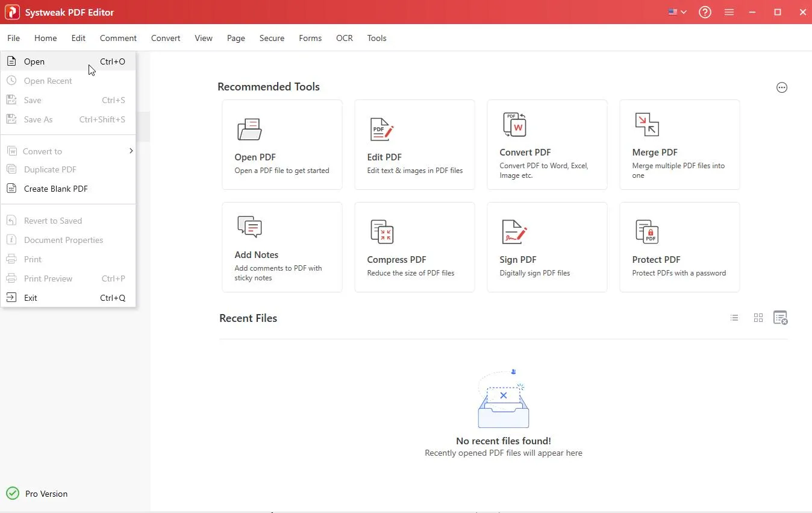Switch Recent Files to grid view
Screen dimensions: 812x513
click(x=758, y=318)
